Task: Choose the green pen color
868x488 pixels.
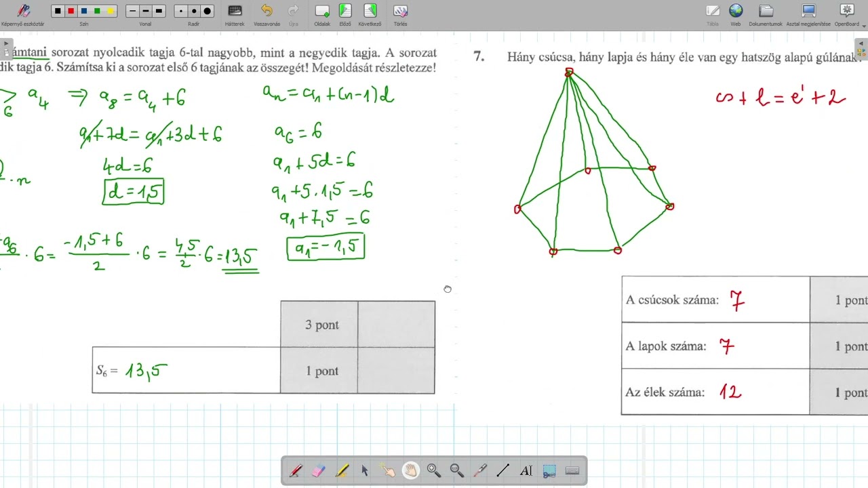Action: (98, 11)
